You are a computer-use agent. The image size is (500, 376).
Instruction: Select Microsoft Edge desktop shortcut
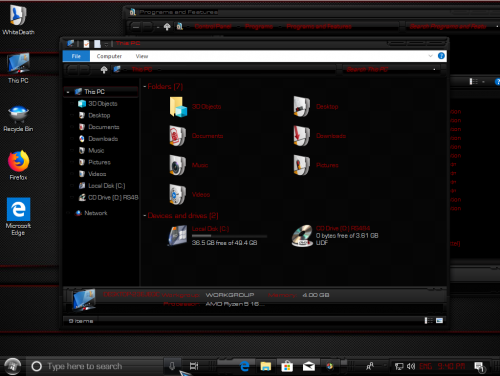[x=18, y=217]
